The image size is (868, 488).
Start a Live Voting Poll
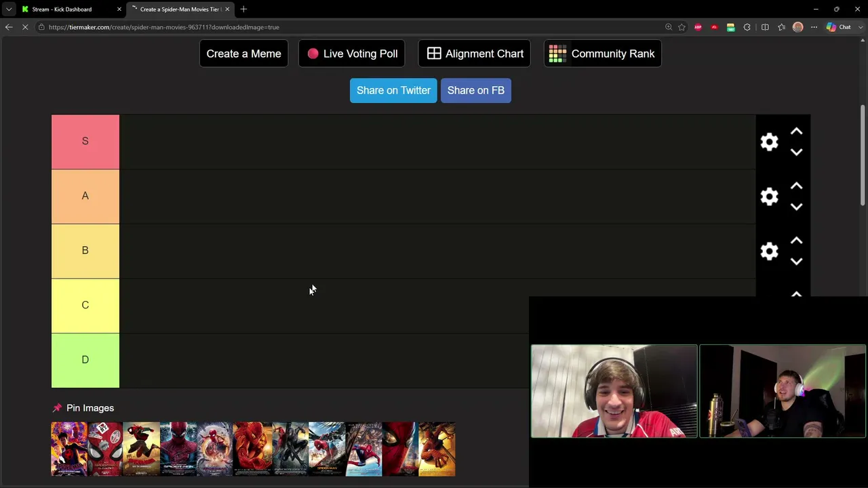pos(352,54)
